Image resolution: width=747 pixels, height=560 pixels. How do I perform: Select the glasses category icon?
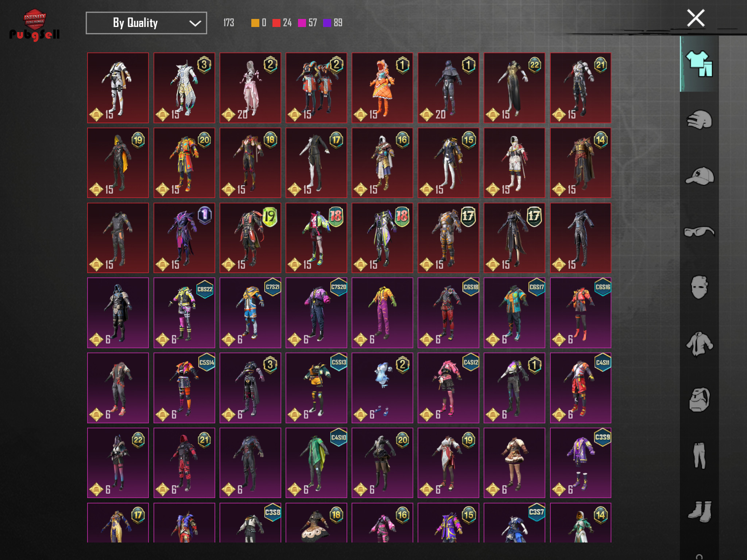tap(699, 232)
